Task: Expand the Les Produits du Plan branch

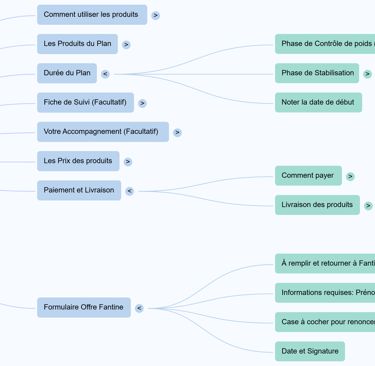Action: point(126,45)
